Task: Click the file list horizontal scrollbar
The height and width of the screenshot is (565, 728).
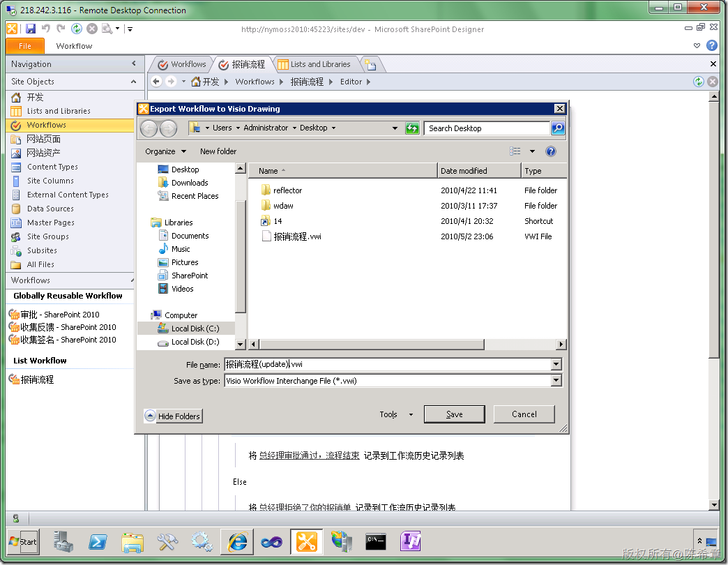Action: point(372,345)
